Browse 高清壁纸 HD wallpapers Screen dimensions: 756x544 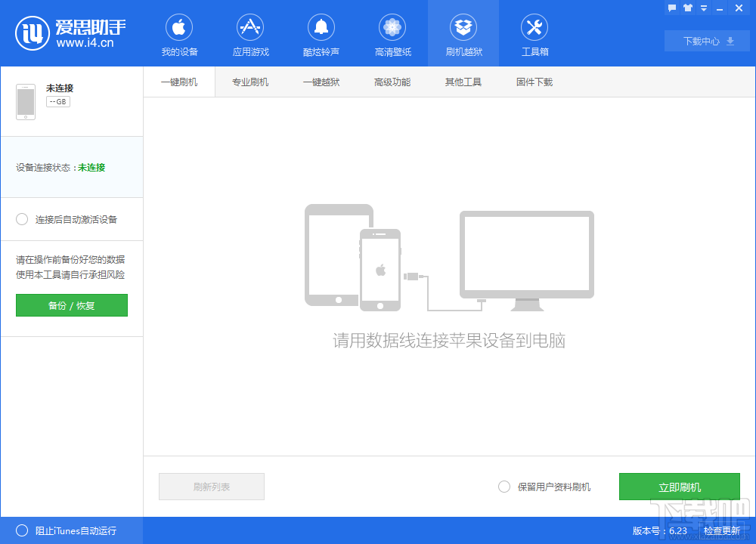(392, 33)
